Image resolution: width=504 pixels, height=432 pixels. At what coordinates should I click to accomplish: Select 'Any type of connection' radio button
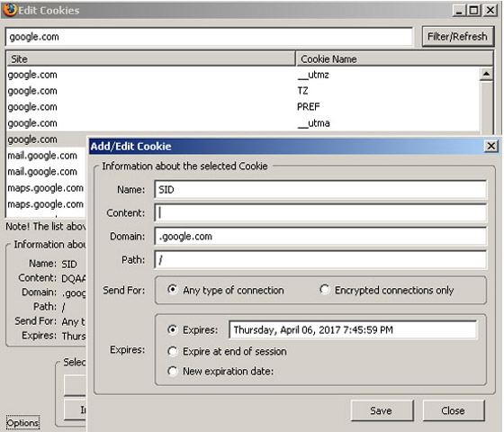click(x=173, y=289)
